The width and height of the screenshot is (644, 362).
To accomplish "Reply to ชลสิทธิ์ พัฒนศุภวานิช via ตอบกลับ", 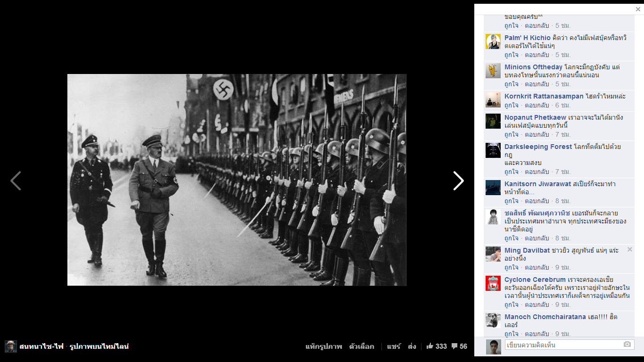I will (x=537, y=238).
